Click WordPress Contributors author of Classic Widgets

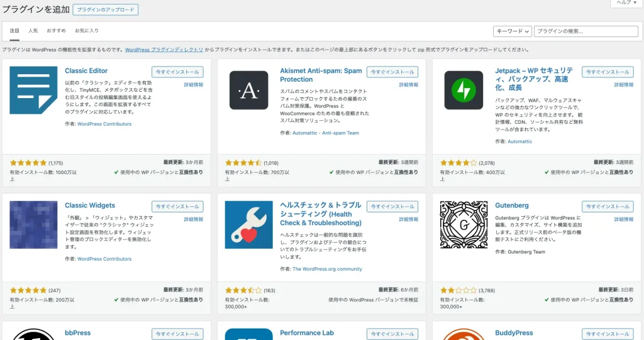click(x=104, y=259)
